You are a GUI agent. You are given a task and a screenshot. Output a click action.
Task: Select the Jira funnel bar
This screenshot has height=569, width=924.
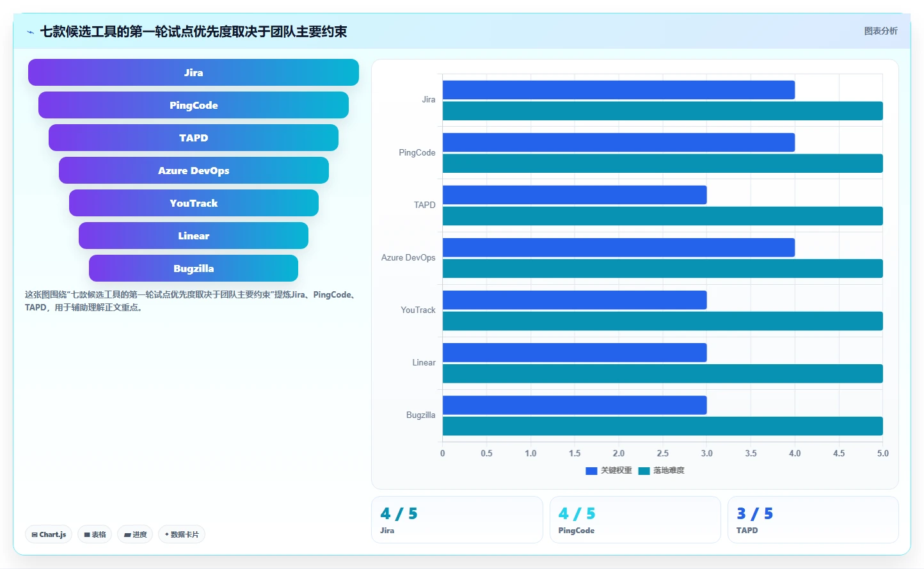pos(193,72)
